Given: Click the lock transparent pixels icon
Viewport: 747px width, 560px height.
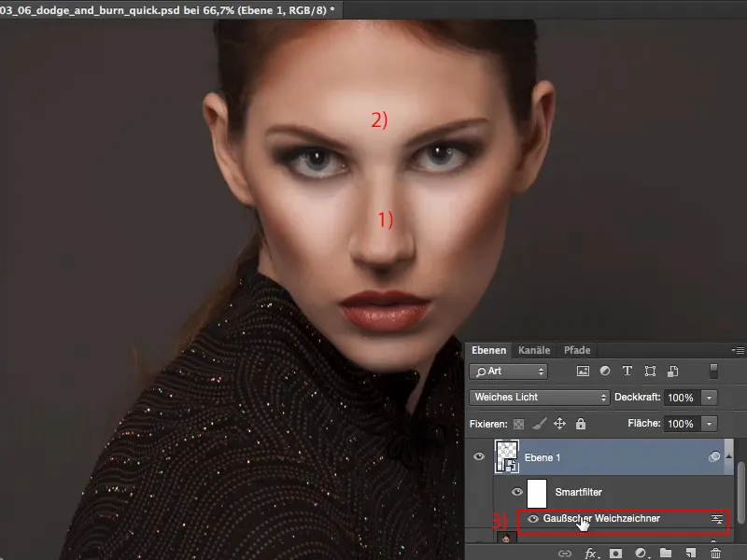Looking at the screenshot, I should (519, 424).
